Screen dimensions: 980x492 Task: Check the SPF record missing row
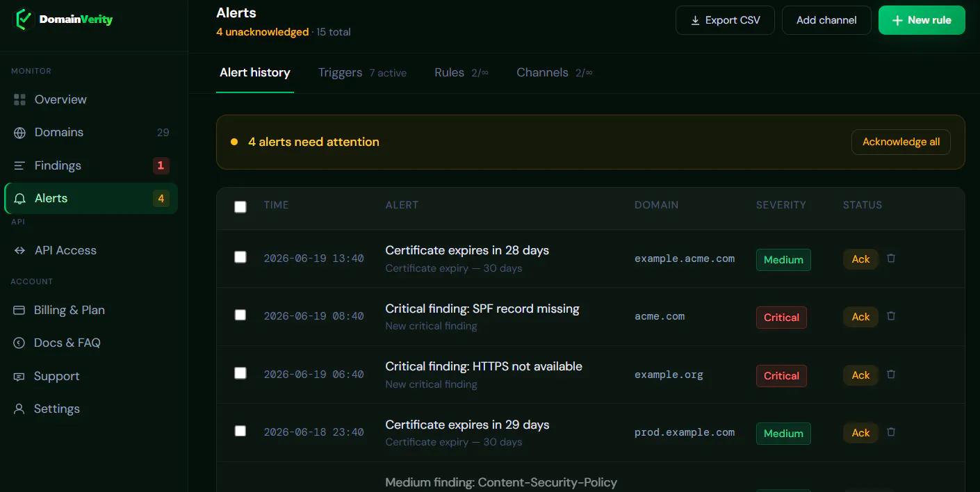click(x=240, y=315)
